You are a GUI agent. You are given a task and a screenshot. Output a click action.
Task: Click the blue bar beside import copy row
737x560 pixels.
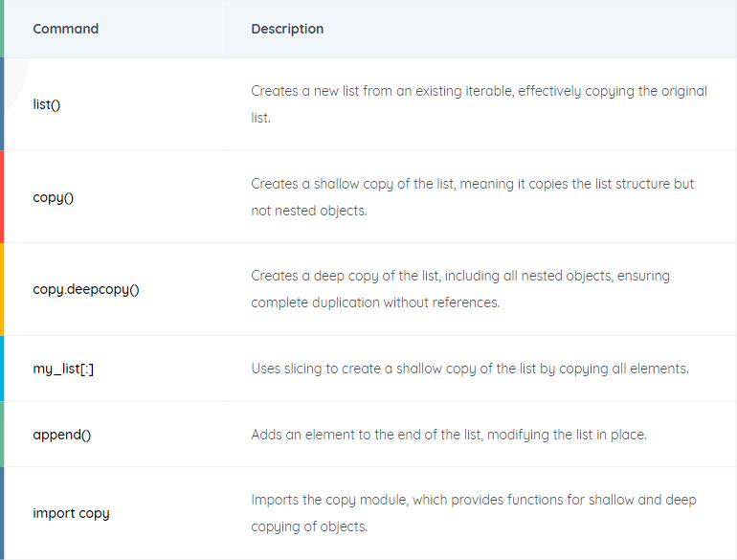(2, 513)
